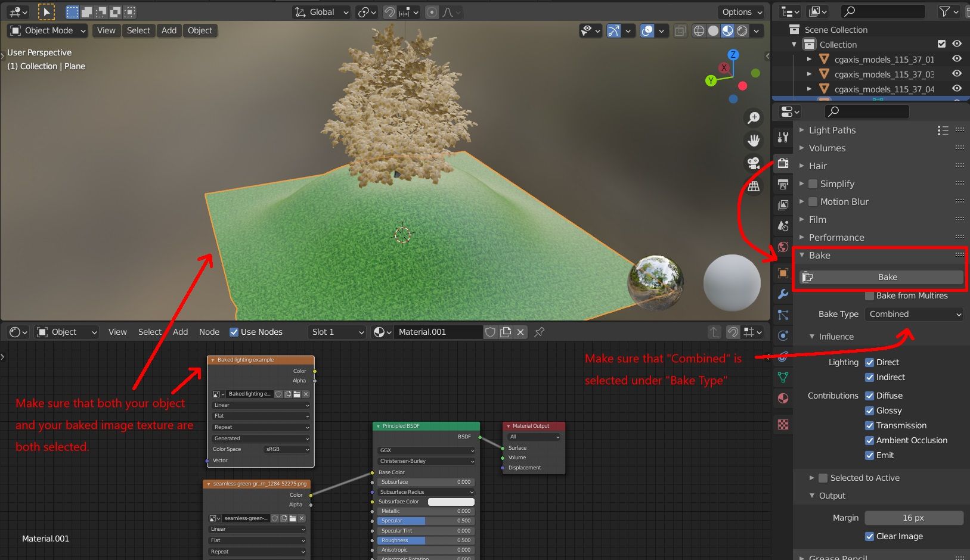Click the Bake button
Image resolution: width=970 pixels, height=560 pixels.
[x=887, y=277]
